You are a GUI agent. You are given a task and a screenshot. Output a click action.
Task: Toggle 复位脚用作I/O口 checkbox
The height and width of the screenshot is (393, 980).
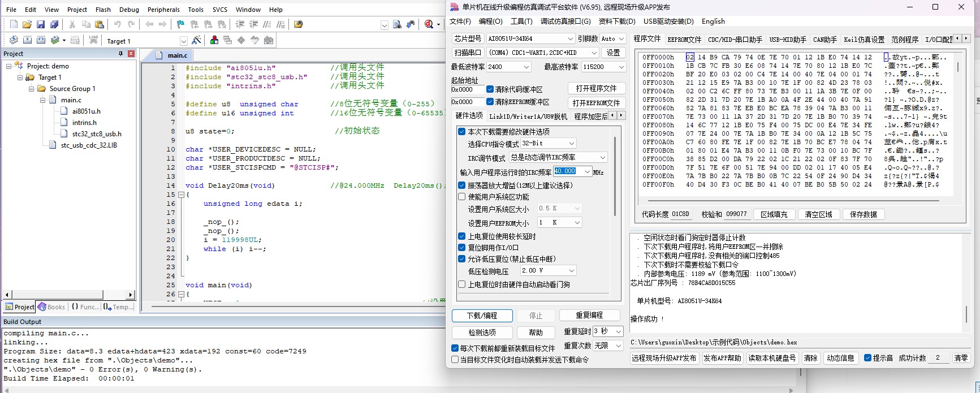click(x=462, y=248)
